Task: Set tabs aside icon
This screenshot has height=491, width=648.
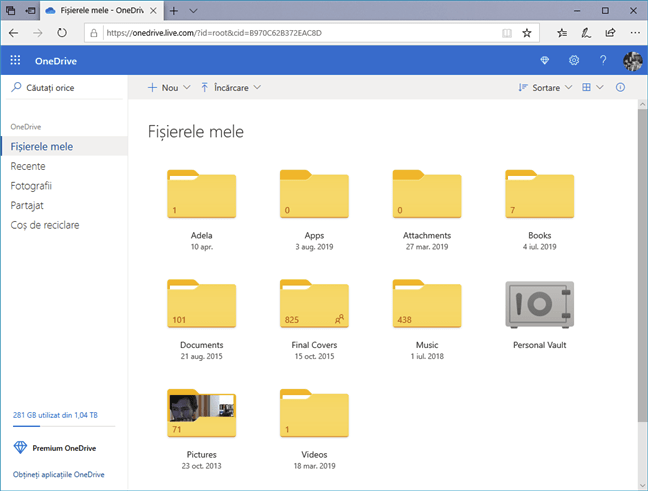Action: click(x=30, y=11)
